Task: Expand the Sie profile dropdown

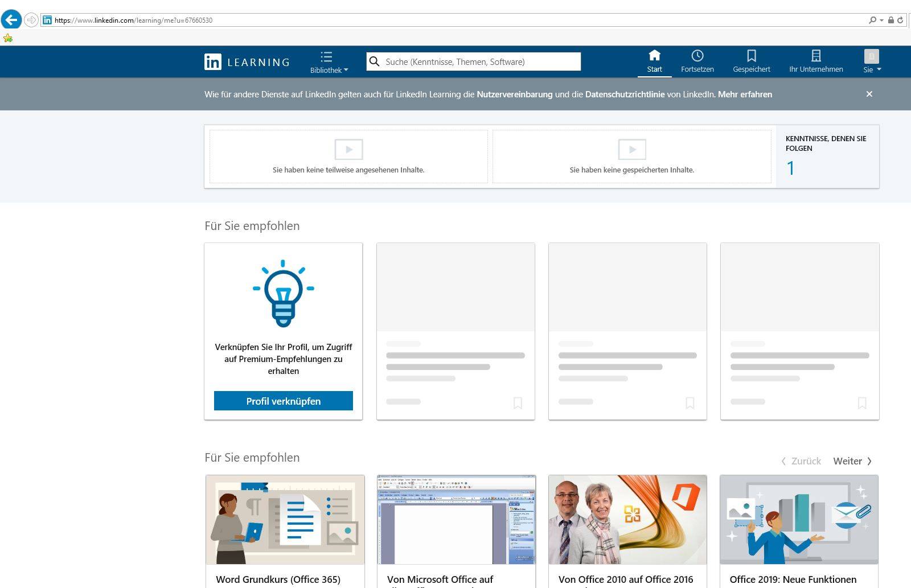Action: tap(871, 61)
